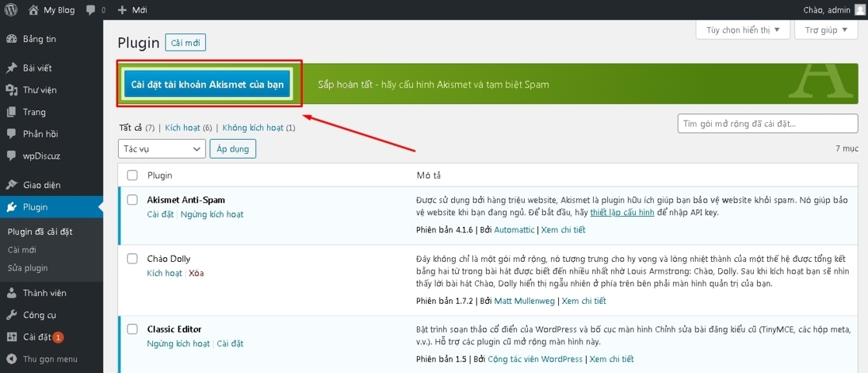
Task: Click the Thư viện media icon
Action: pyautogui.click(x=12, y=90)
